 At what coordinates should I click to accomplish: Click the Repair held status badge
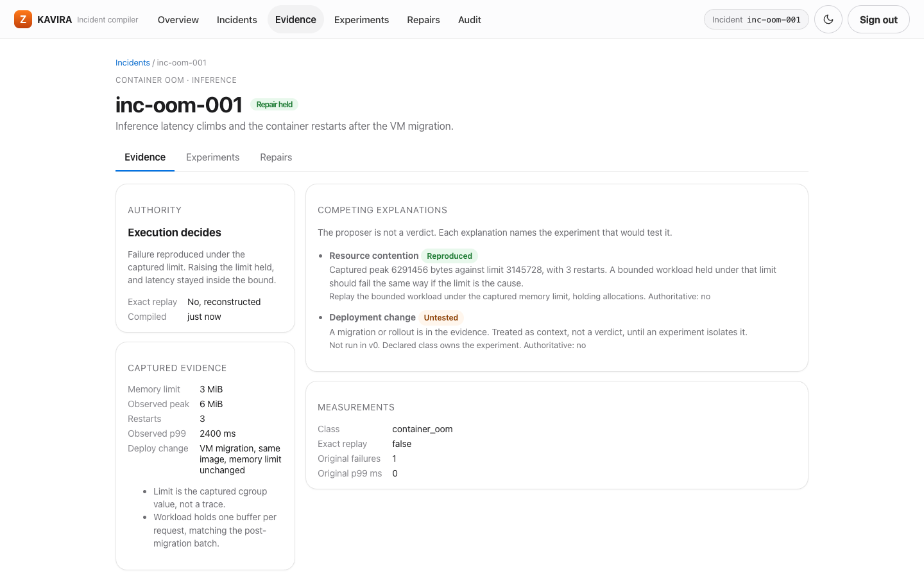click(274, 105)
